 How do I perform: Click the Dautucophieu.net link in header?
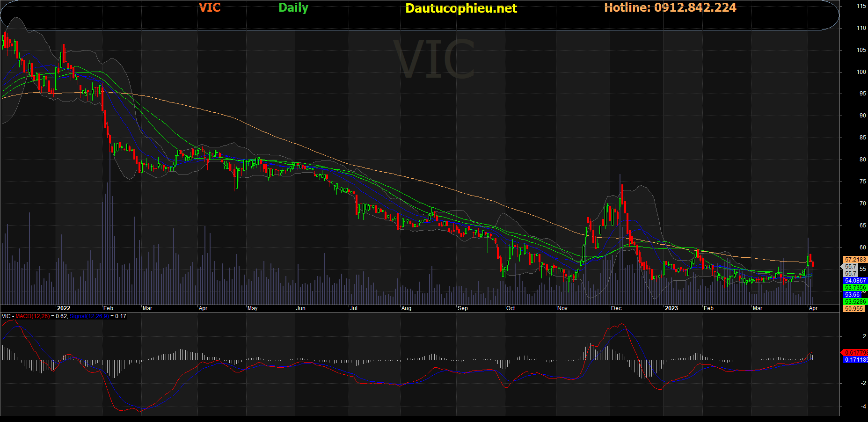[461, 8]
